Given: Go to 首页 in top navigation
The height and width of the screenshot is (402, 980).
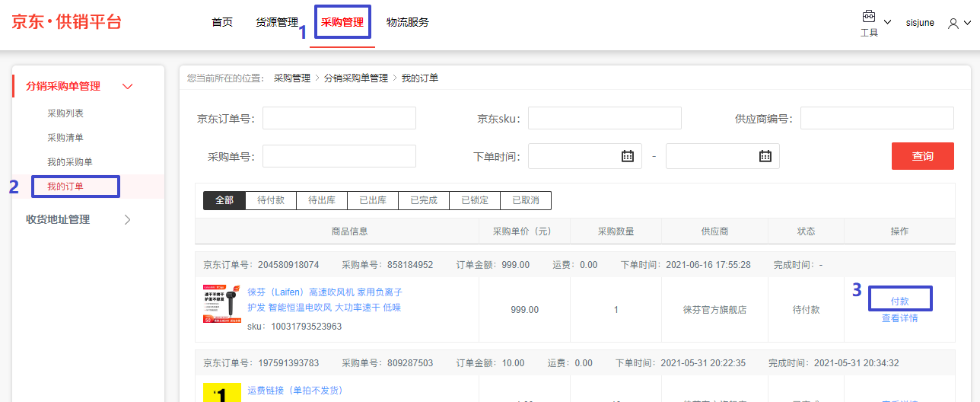Looking at the screenshot, I should pos(222,22).
